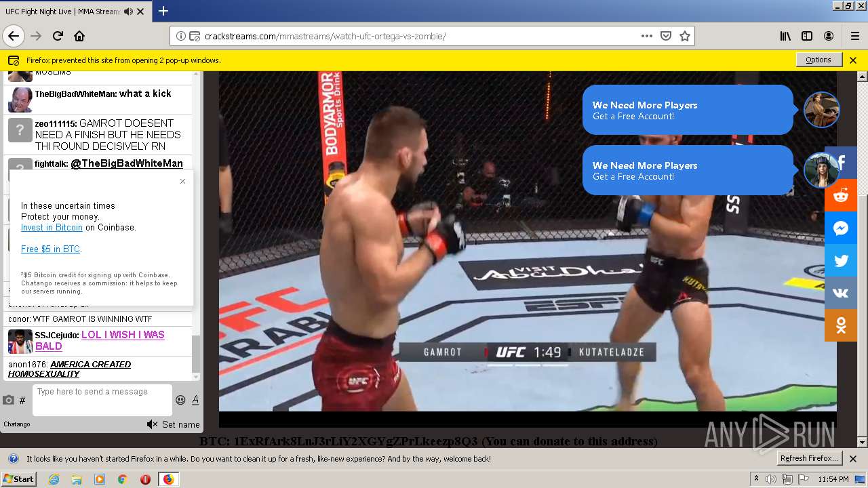Image resolution: width=868 pixels, height=488 pixels.
Task: Show hidden system tray icons
Action: click(757, 479)
